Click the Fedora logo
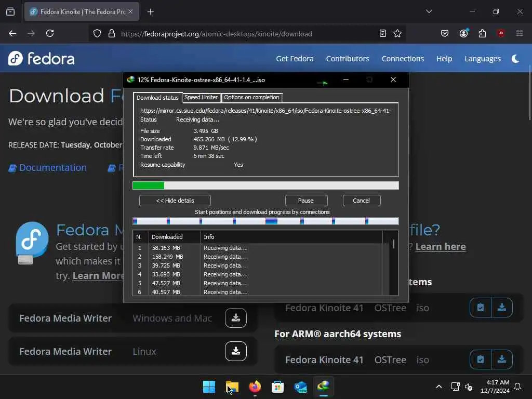 [x=42, y=59]
